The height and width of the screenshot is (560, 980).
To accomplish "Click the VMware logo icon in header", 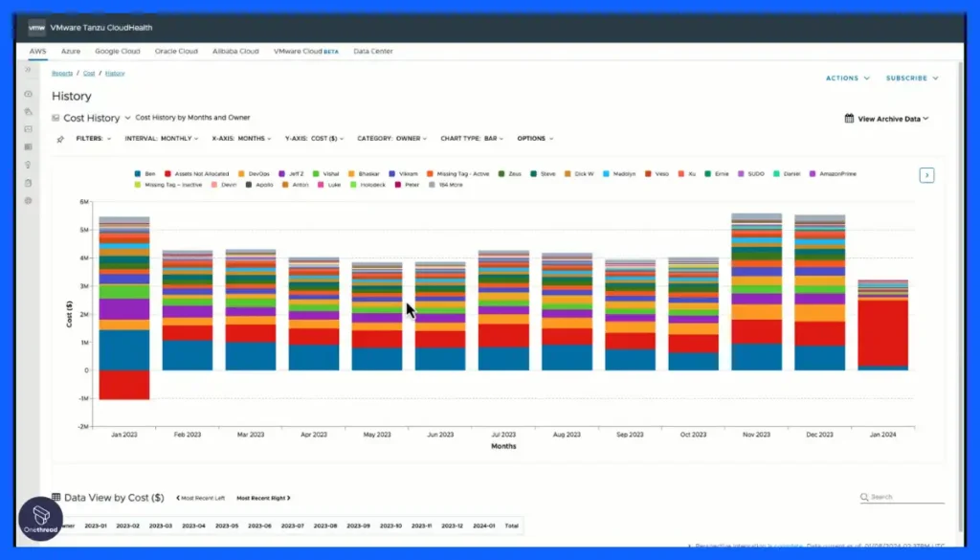I will tap(37, 28).
